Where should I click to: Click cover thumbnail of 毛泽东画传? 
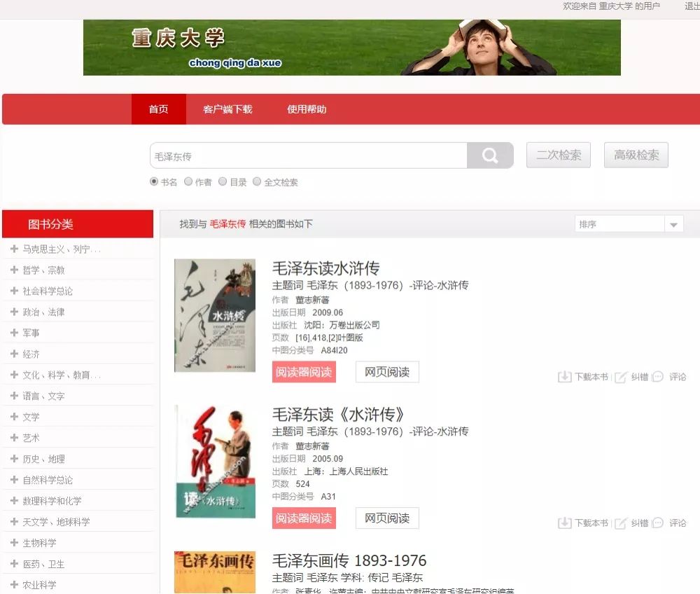click(215, 572)
